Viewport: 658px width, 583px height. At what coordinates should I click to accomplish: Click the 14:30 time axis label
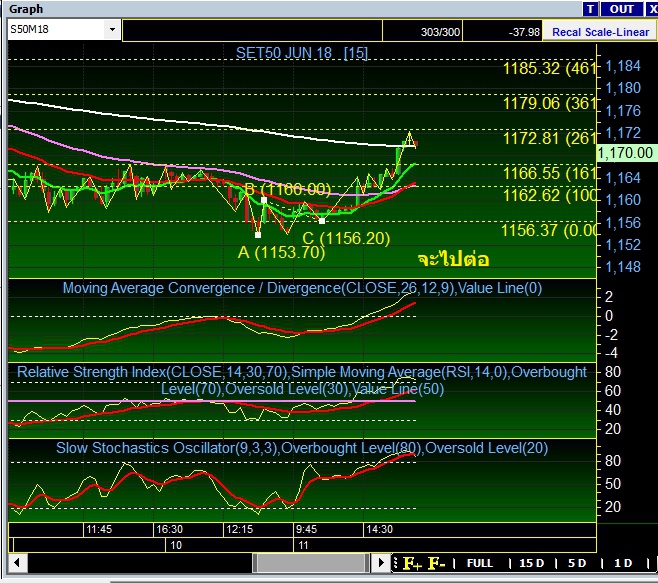point(379,529)
